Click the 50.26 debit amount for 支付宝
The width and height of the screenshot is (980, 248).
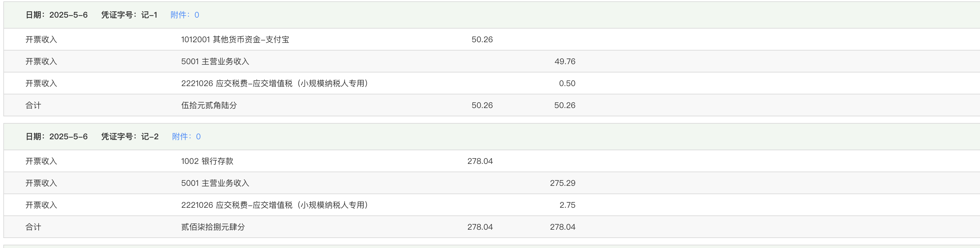[482, 40]
